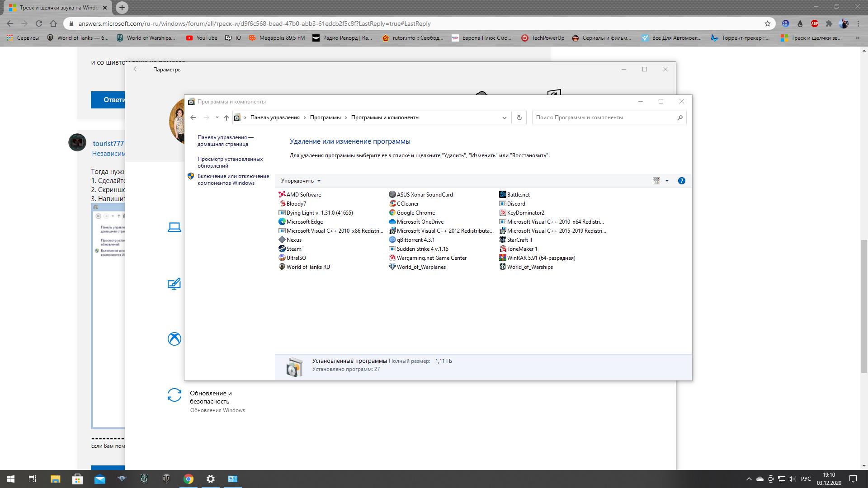Image resolution: width=868 pixels, height=488 pixels.
Task: Click the ASUS Xonar SoundCard icon
Action: tap(392, 194)
